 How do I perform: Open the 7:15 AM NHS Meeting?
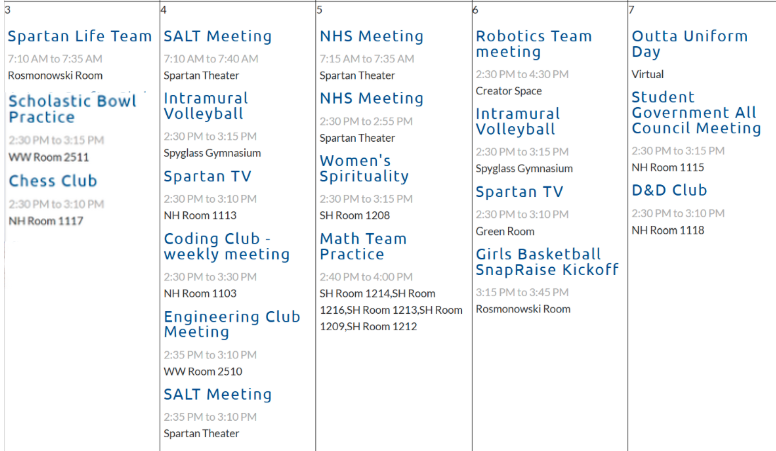point(372,36)
